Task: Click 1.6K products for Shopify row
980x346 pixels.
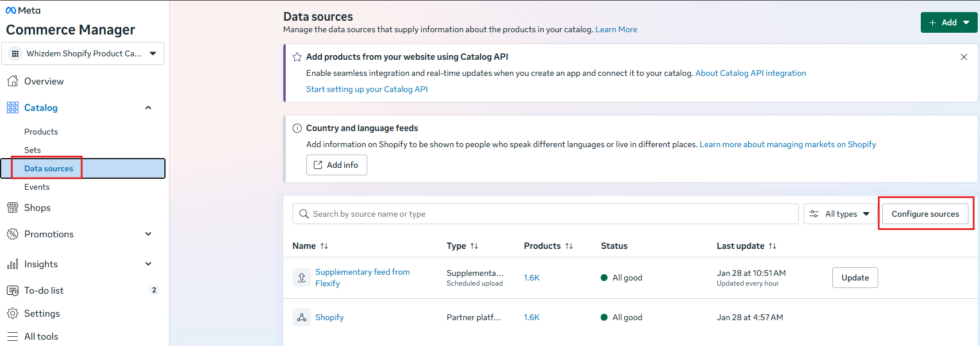Action: [532, 317]
